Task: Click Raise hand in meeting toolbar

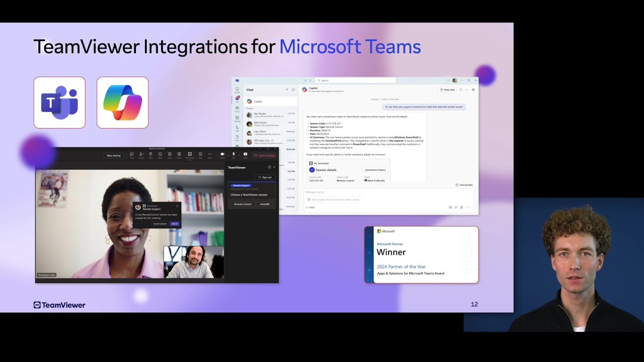Action: [151, 155]
